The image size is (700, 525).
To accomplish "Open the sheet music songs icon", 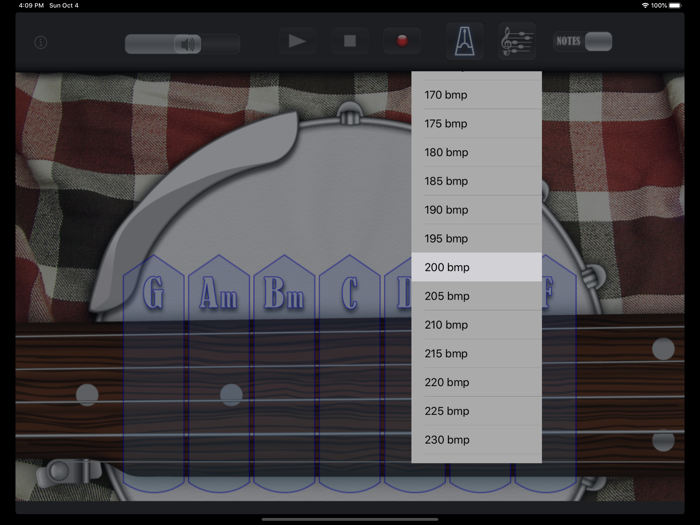I will tap(517, 41).
